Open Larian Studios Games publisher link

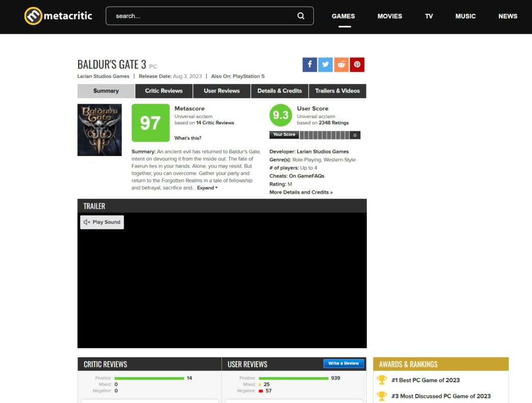(x=103, y=76)
